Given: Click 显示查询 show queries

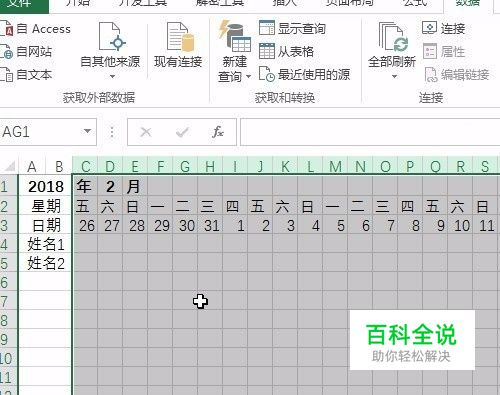Looking at the screenshot, I should 292,28.
